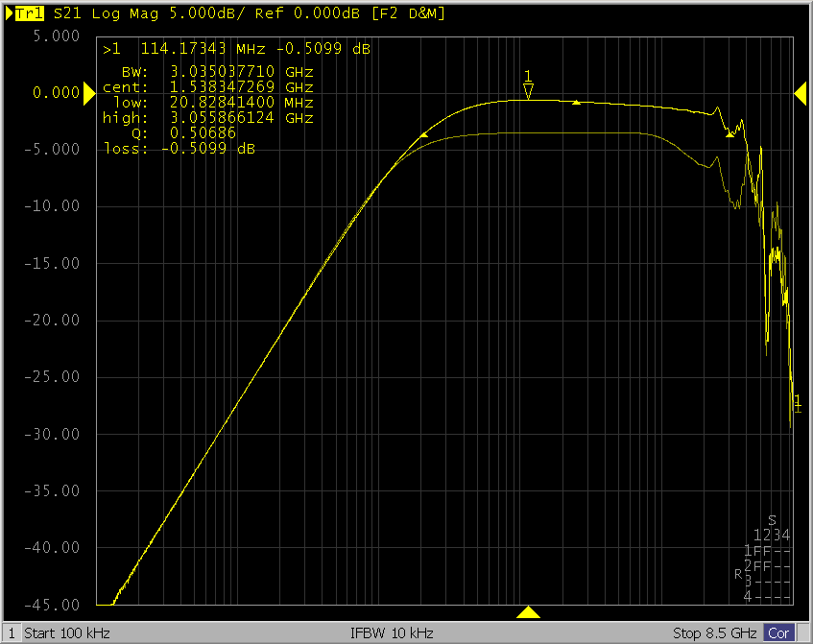Click the bottom center frequency triangle marker
The width and height of the screenshot is (813, 644).
point(528,612)
